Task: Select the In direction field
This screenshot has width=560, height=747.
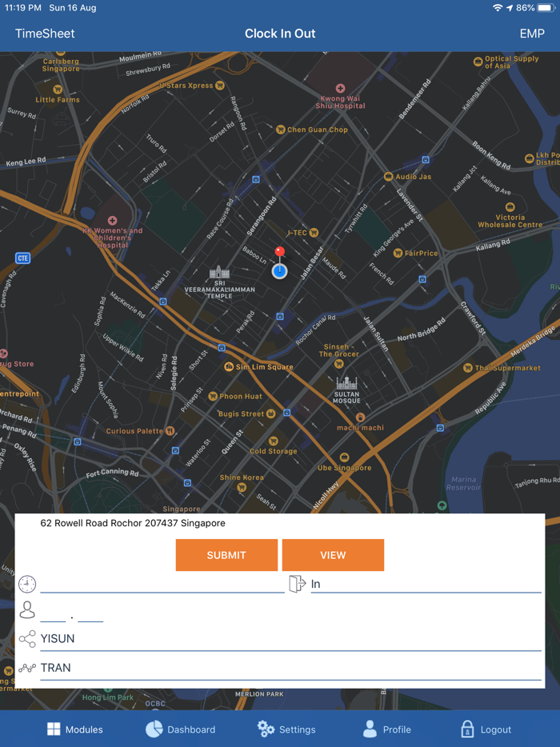Action: [x=426, y=584]
